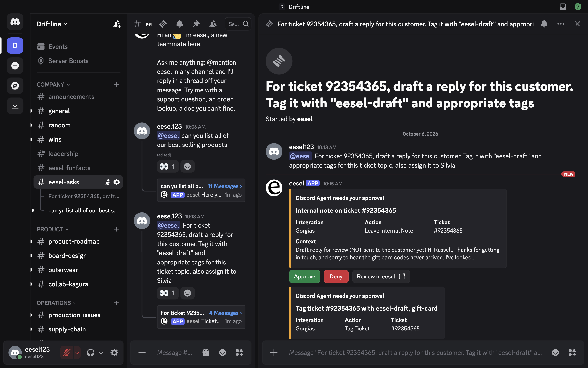Screen dimensions: 588x368
Task: Open the thread more options ellipsis
Action: pyautogui.click(x=561, y=24)
